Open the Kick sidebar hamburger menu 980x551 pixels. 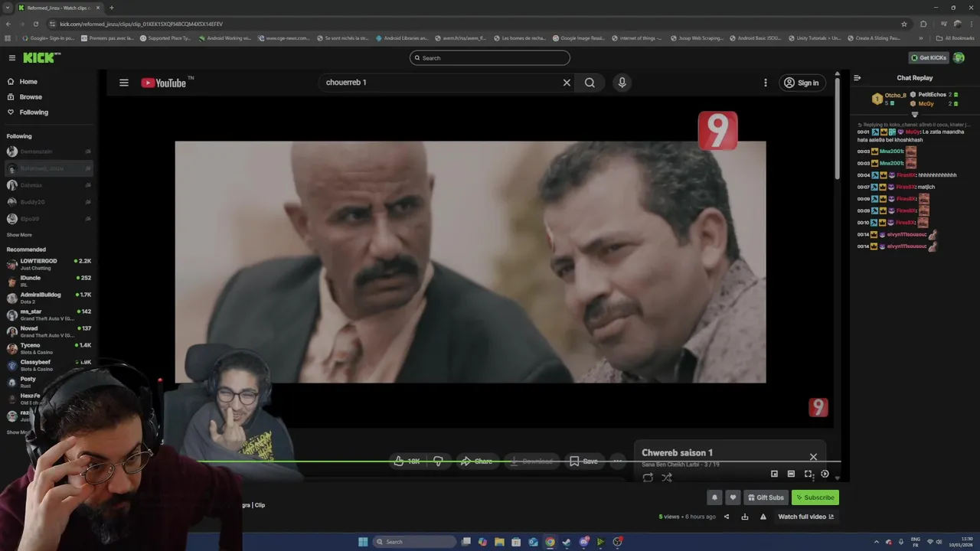click(12, 57)
